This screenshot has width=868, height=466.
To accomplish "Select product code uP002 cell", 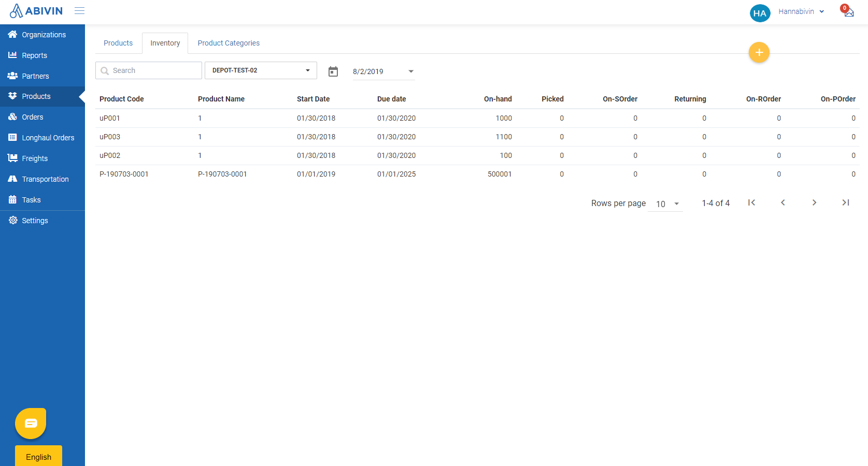I will (110, 155).
